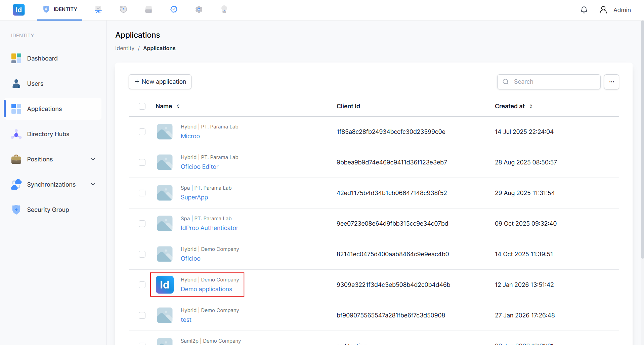Click client ID 82141ec0475d400aab8464c9e9eac4b0

tap(393, 254)
